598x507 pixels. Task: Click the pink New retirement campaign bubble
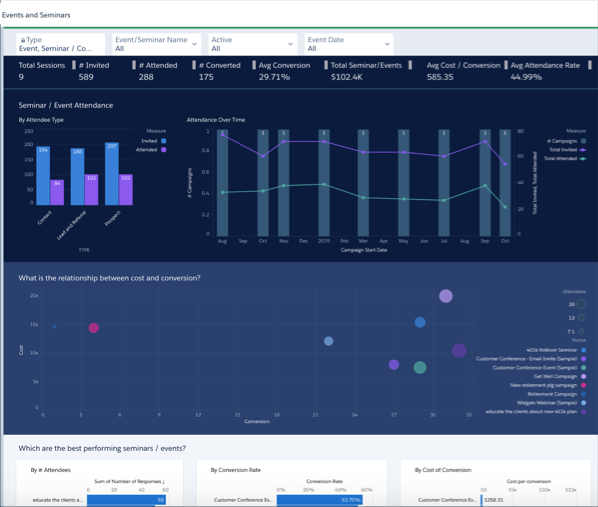pyautogui.click(x=93, y=328)
